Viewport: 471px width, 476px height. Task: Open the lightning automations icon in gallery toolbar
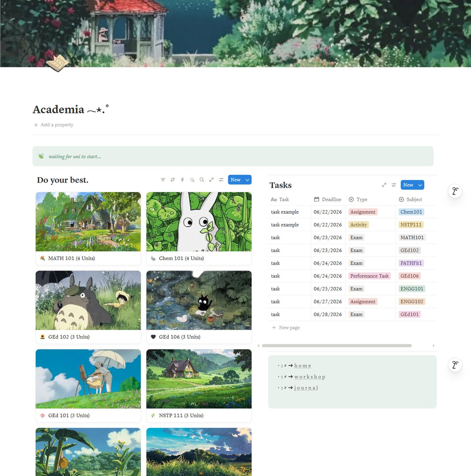coord(182,180)
